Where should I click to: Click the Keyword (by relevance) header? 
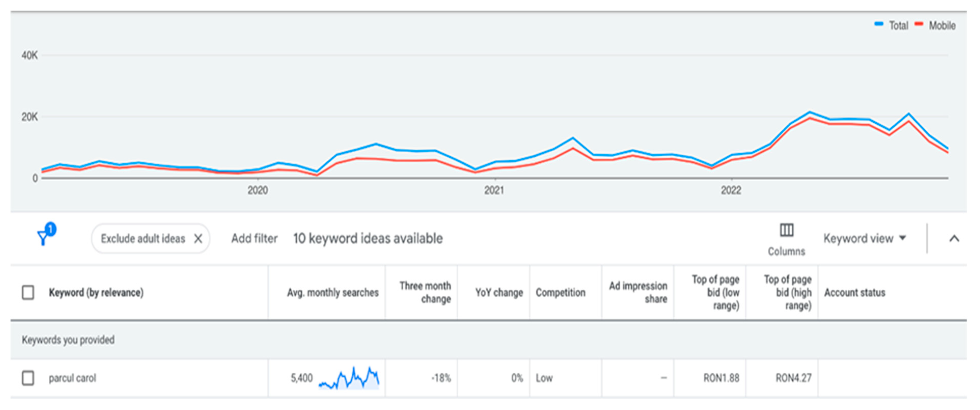(96, 292)
